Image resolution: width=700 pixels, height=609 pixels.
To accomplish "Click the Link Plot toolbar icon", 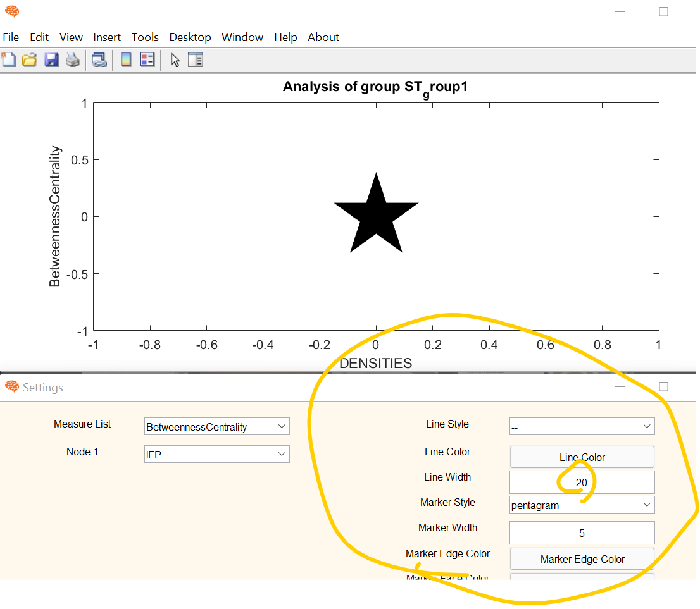I will click(99, 59).
